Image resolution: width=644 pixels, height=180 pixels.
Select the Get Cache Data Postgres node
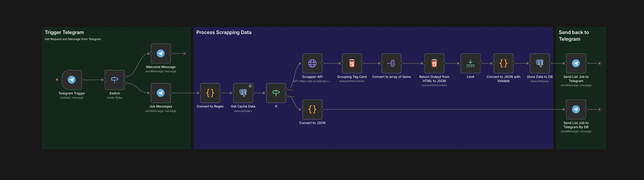point(243,93)
